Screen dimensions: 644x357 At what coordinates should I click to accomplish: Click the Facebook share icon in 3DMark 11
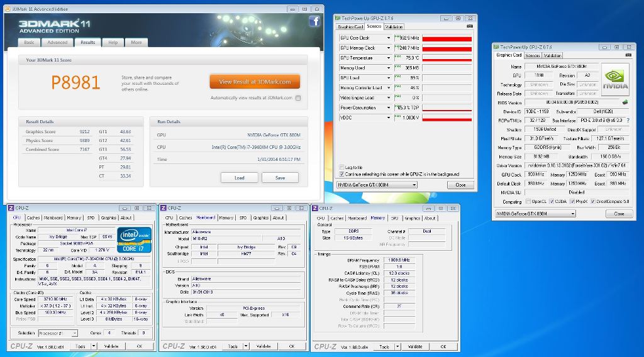(314, 21)
